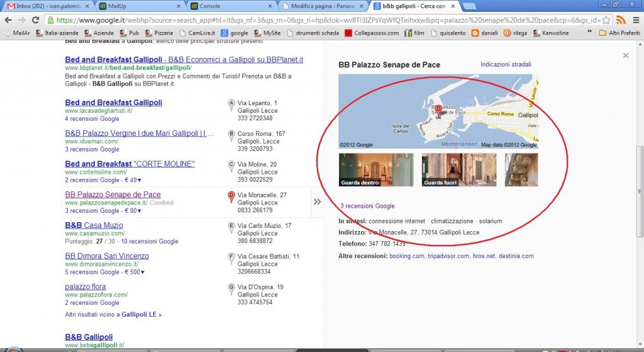This screenshot has height=352, width=644.
Task: Open the CamLive.it bookmark
Action: [x=197, y=33]
